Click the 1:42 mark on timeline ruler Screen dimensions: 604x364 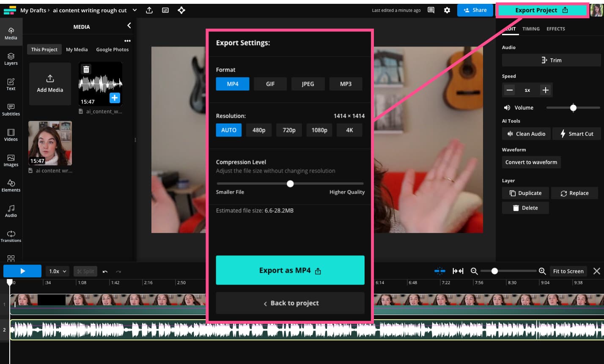click(x=115, y=282)
